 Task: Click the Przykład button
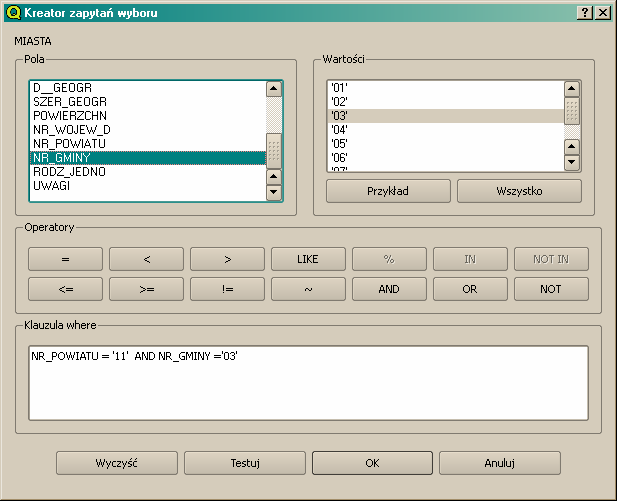point(388,191)
